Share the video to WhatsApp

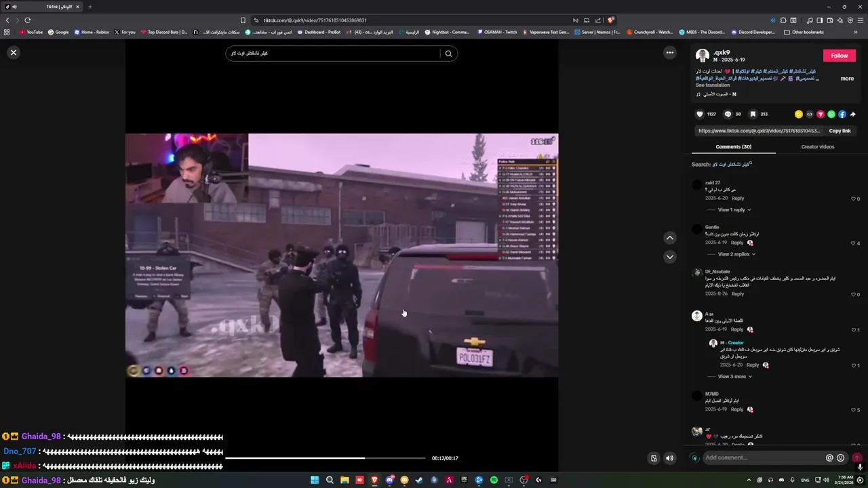coord(831,115)
